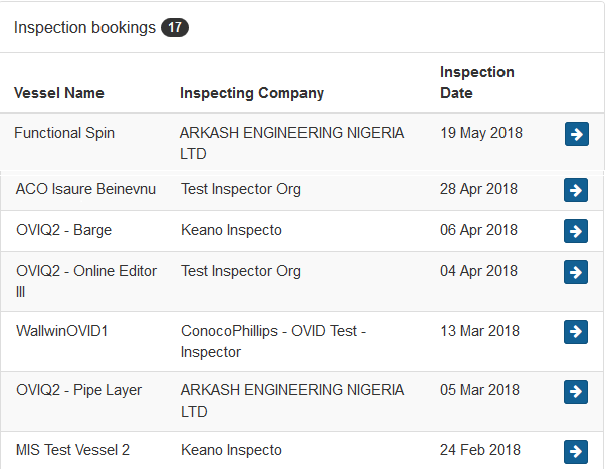606x469 pixels.
Task: Click the 17 bookings count badge
Action: point(175,27)
